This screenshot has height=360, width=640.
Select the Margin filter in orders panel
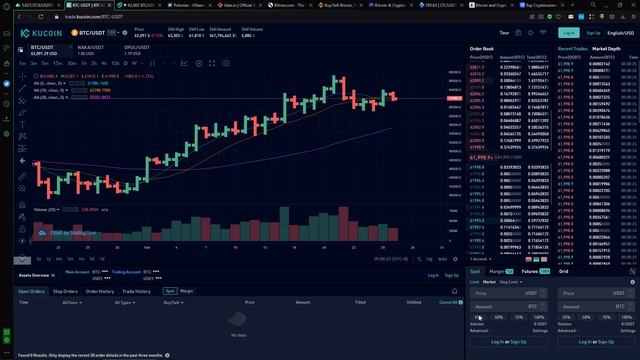pos(187,291)
